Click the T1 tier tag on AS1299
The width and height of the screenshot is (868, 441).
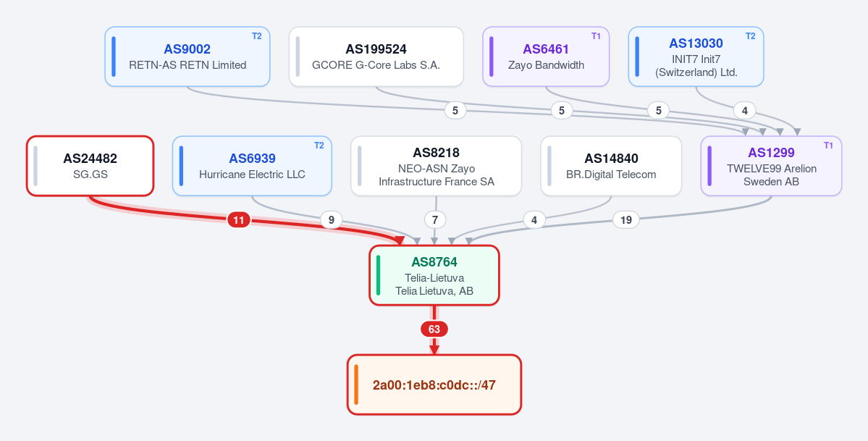point(828,145)
